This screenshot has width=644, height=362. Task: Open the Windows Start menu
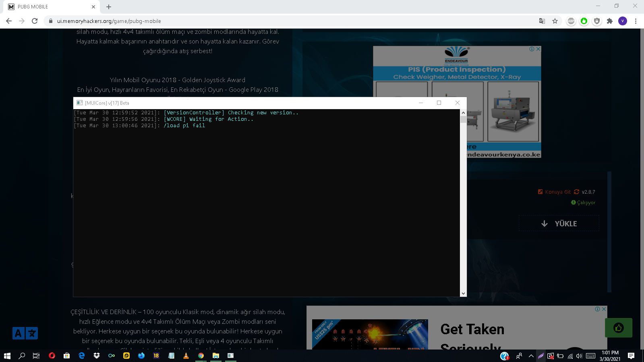[x=7, y=356]
